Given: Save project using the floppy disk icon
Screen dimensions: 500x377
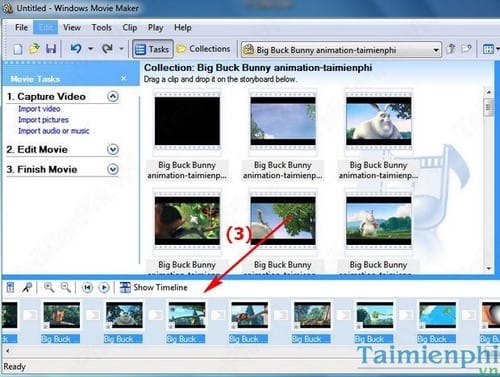Looking at the screenshot, I should tap(51, 49).
